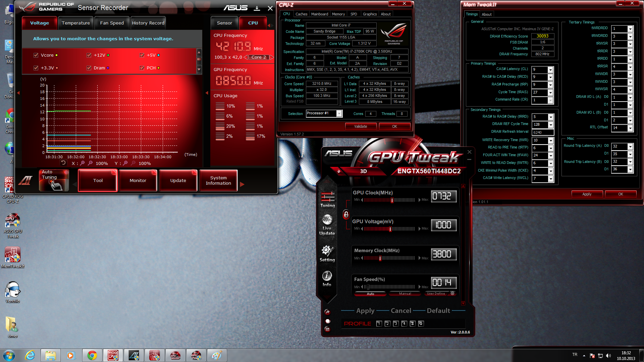Open the Processor #1 selection dropdown

click(339, 114)
